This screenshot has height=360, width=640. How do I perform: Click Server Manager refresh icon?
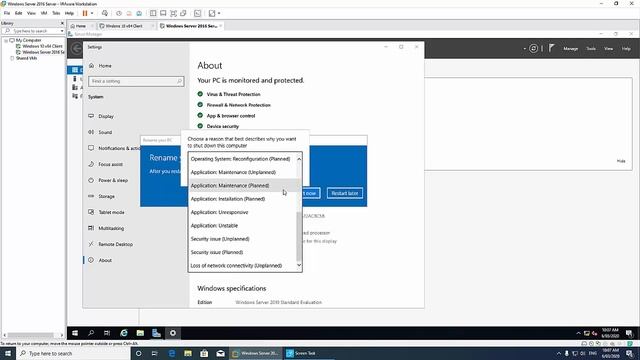(533, 49)
